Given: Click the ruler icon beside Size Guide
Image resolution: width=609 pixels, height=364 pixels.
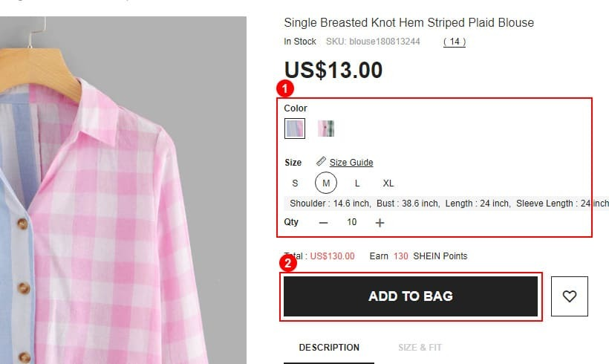Looking at the screenshot, I should coord(321,160).
